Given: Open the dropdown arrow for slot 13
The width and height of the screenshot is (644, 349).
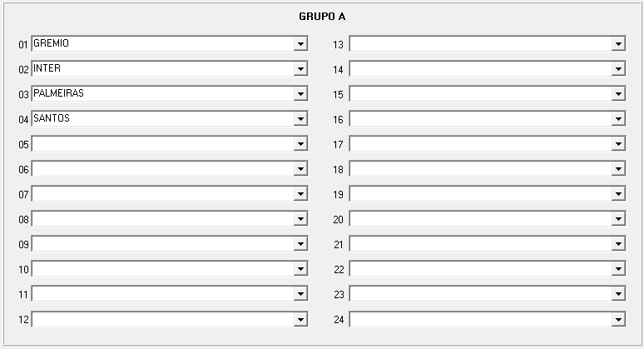Looking at the screenshot, I should 618,43.
